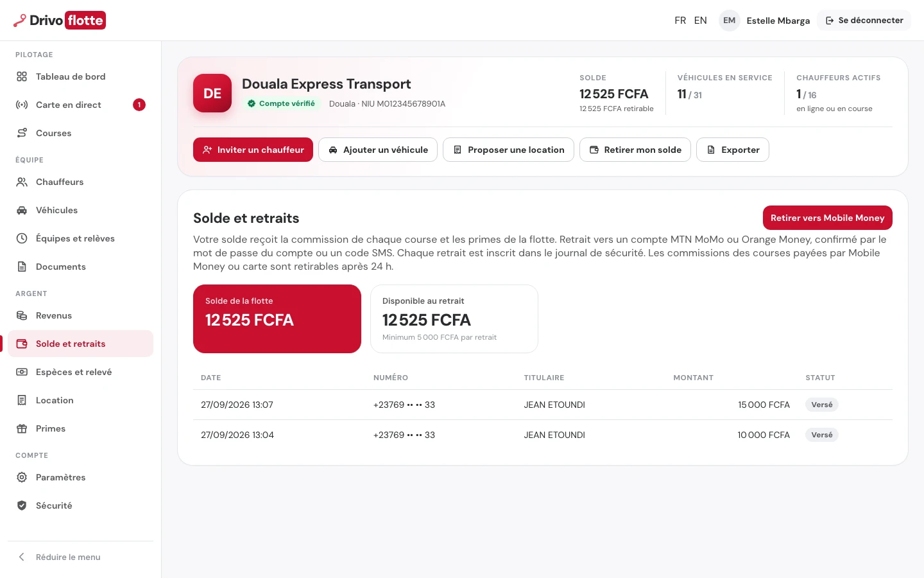Image resolution: width=924 pixels, height=578 pixels.
Task: Open Espèces et relevé page
Action: 81,372
